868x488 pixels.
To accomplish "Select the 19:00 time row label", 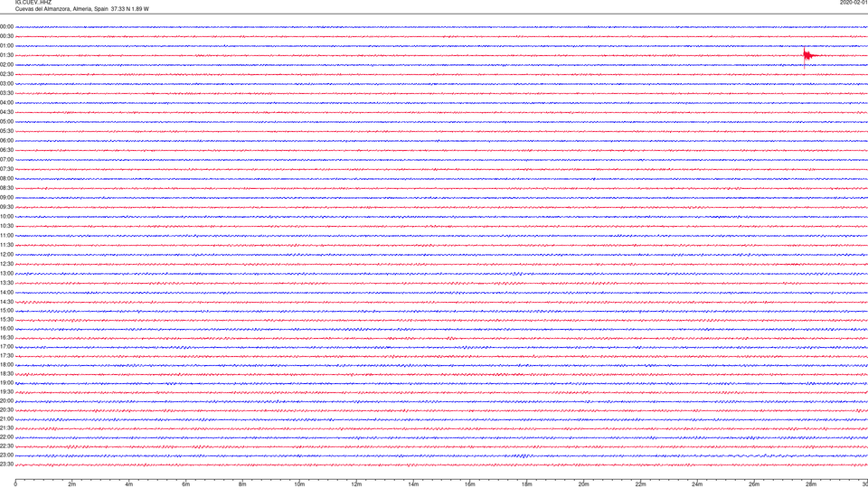I will (6, 383).
